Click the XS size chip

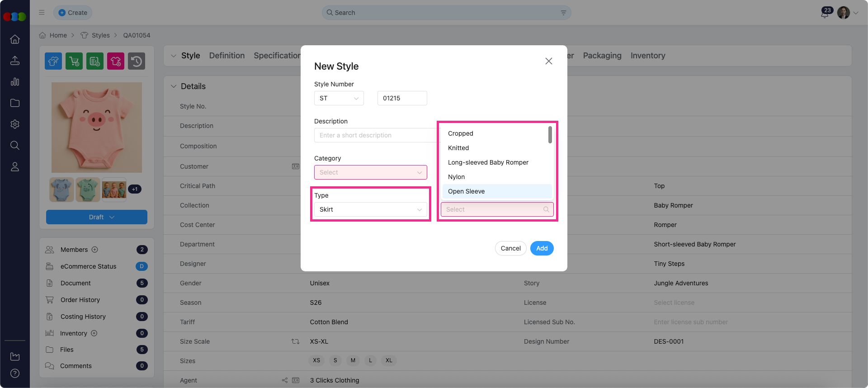pos(316,360)
